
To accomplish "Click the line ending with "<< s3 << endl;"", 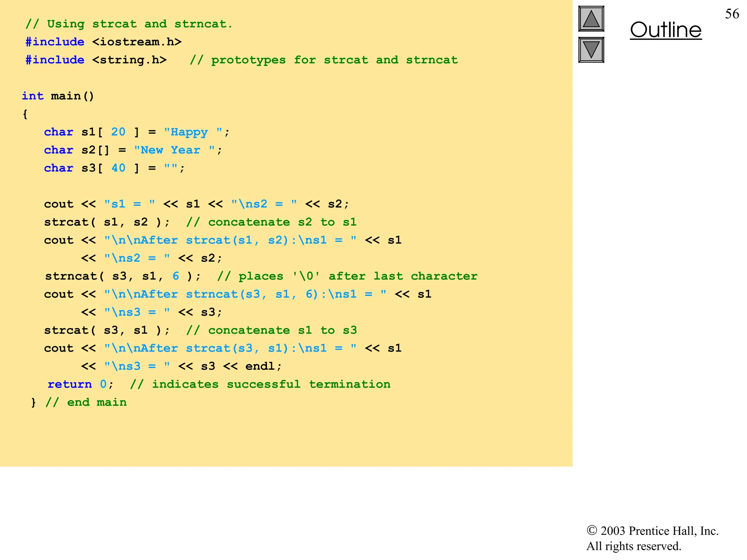I will pos(182,366).
